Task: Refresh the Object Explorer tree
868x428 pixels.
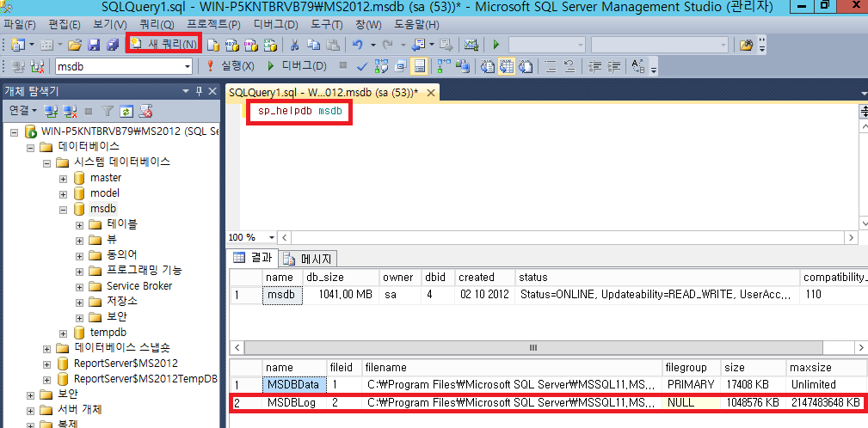Action: pyautogui.click(x=127, y=111)
